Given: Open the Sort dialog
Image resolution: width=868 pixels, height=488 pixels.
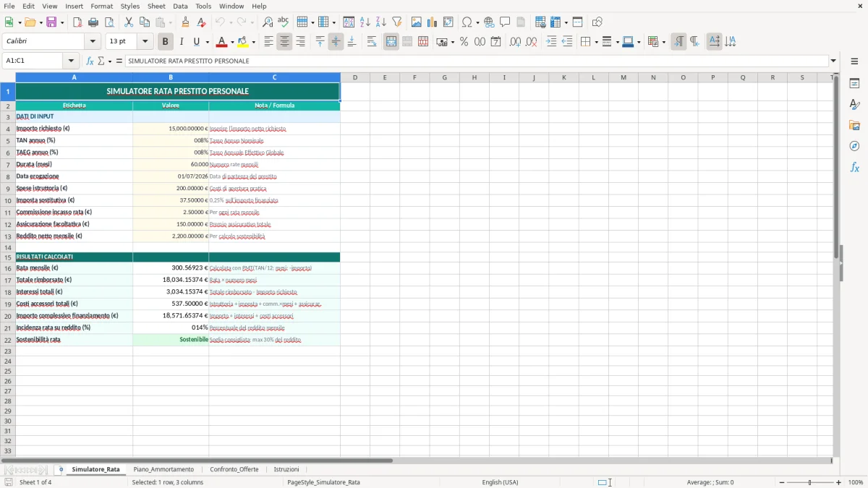Looking at the screenshot, I should coord(349,22).
